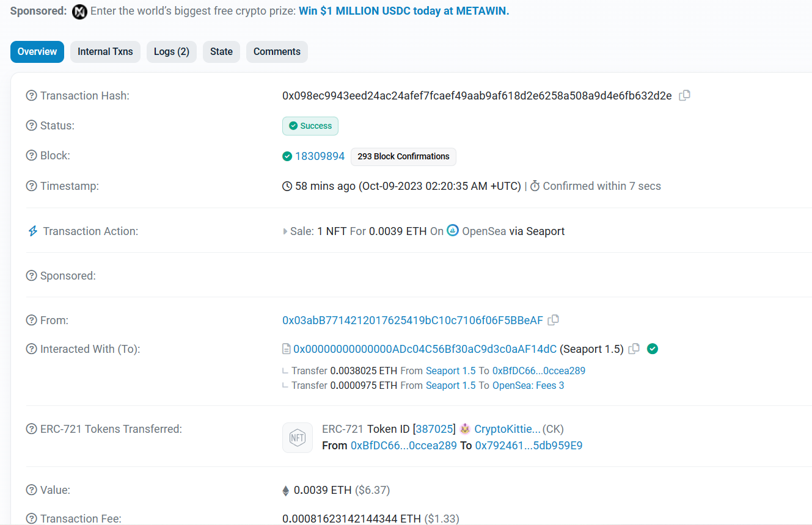Click the Sponsored row help icon
Screen dimensions: 812x525
(x=31, y=276)
